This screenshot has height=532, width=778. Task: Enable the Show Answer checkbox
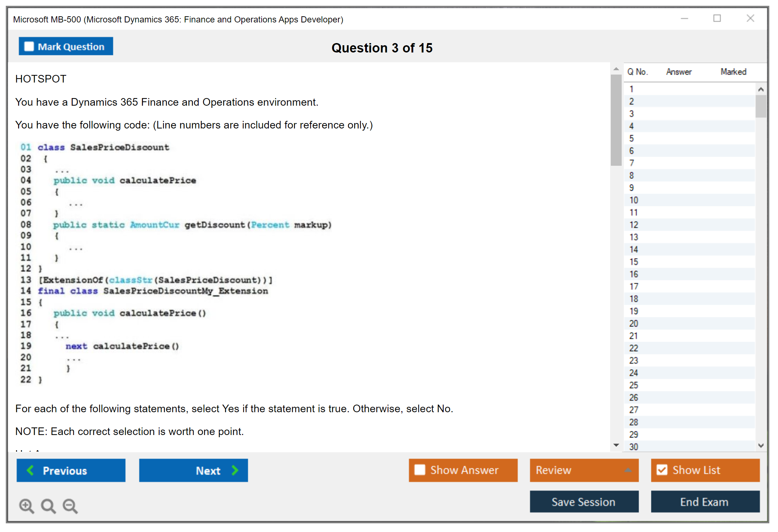point(420,470)
